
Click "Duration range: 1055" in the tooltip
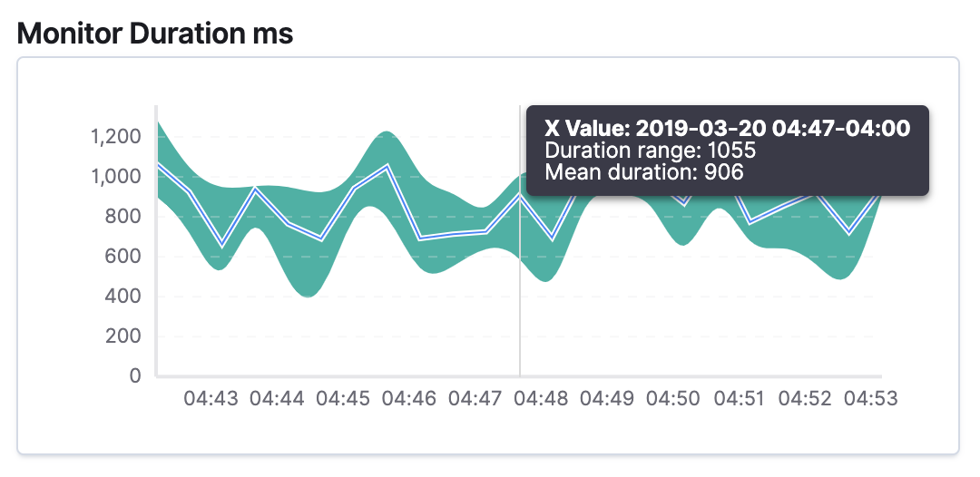650,151
